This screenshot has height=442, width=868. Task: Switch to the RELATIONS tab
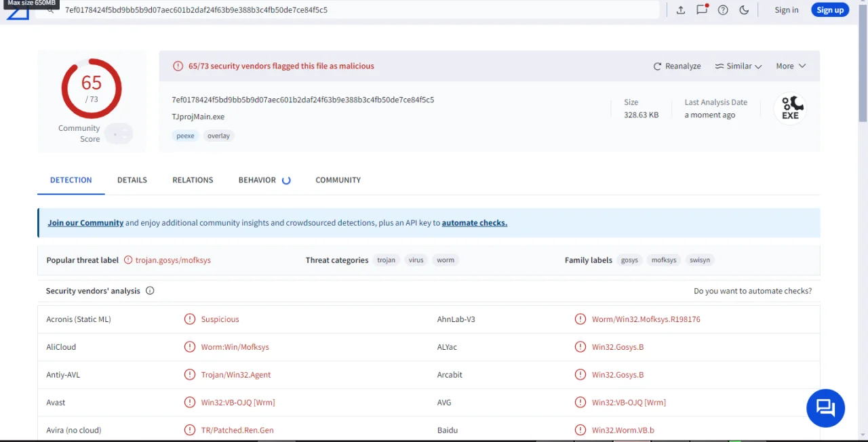pos(193,180)
